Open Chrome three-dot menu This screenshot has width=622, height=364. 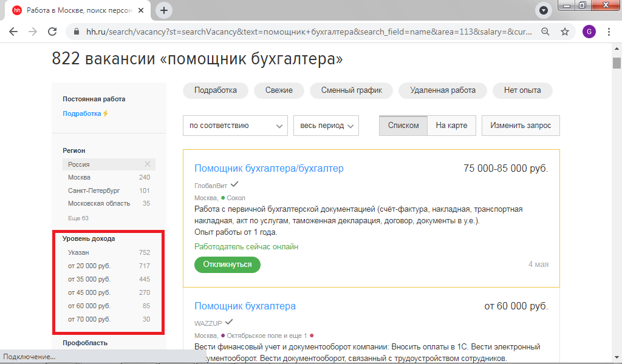pos(609,32)
